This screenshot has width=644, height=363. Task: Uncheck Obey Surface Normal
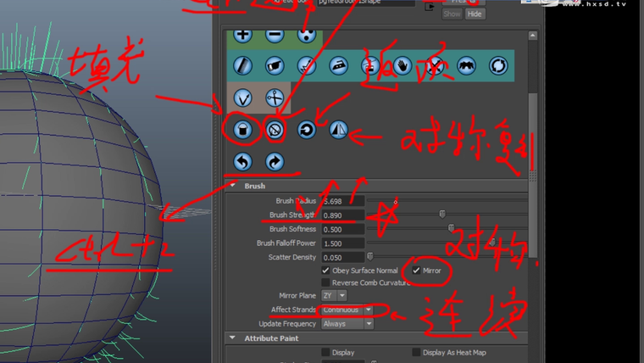(326, 270)
